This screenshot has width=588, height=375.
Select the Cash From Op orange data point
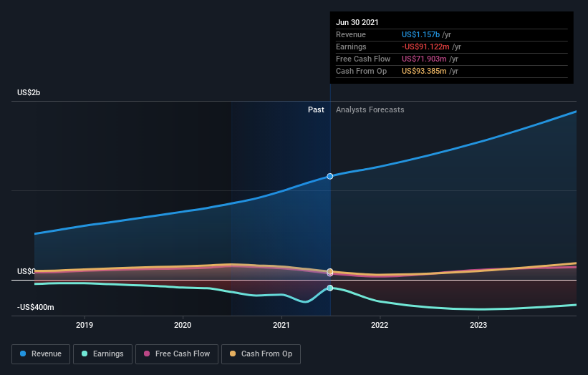click(330, 271)
